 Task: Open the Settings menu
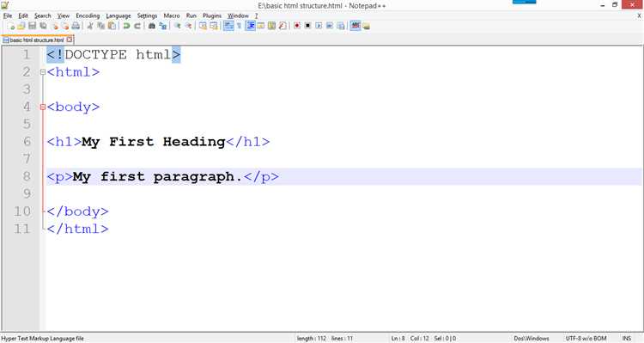point(147,15)
